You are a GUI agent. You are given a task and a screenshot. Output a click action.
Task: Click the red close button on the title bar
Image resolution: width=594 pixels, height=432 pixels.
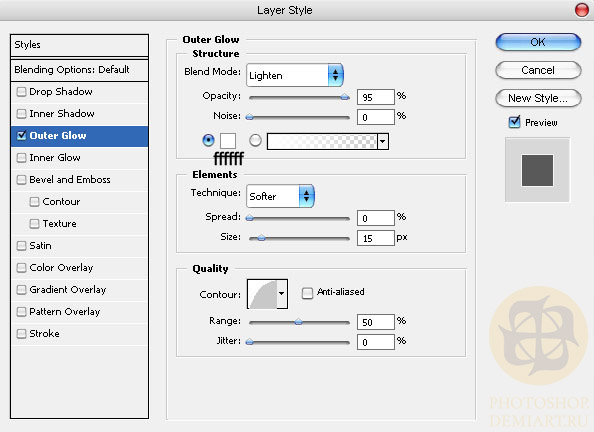pos(582,10)
